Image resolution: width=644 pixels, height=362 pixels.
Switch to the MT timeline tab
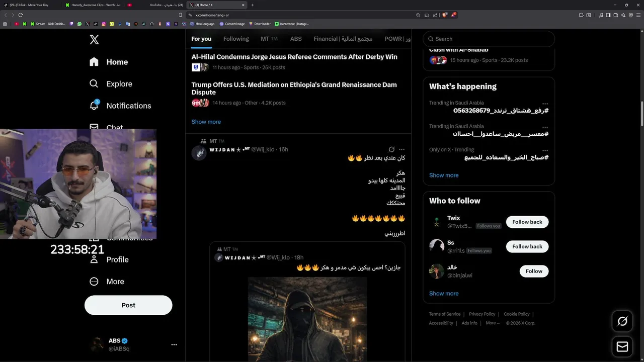[x=269, y=39]
